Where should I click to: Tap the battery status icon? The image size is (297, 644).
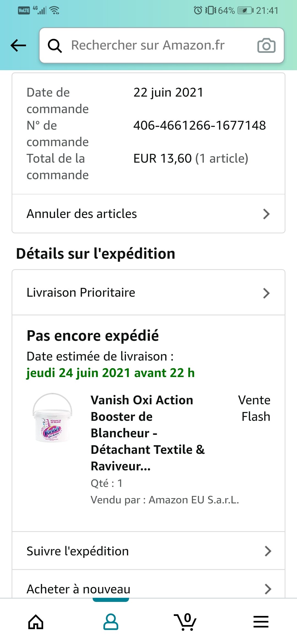[x=245, y=10]
